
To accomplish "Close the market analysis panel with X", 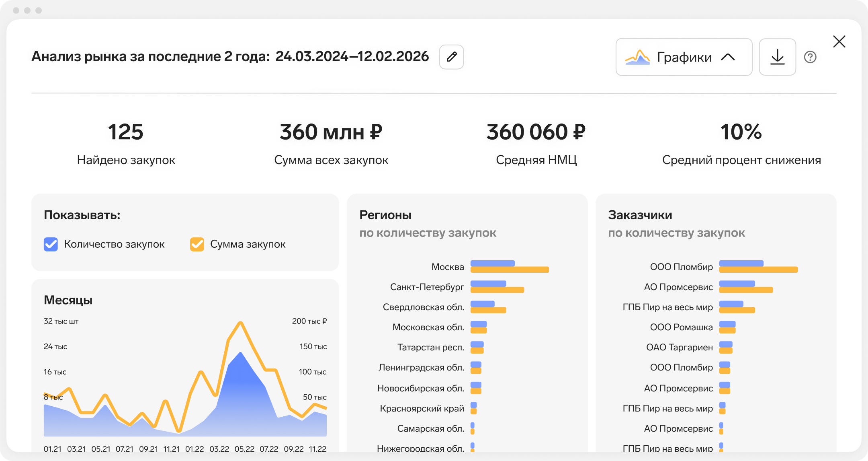I will pyautogui.click(x=839, y=41).
